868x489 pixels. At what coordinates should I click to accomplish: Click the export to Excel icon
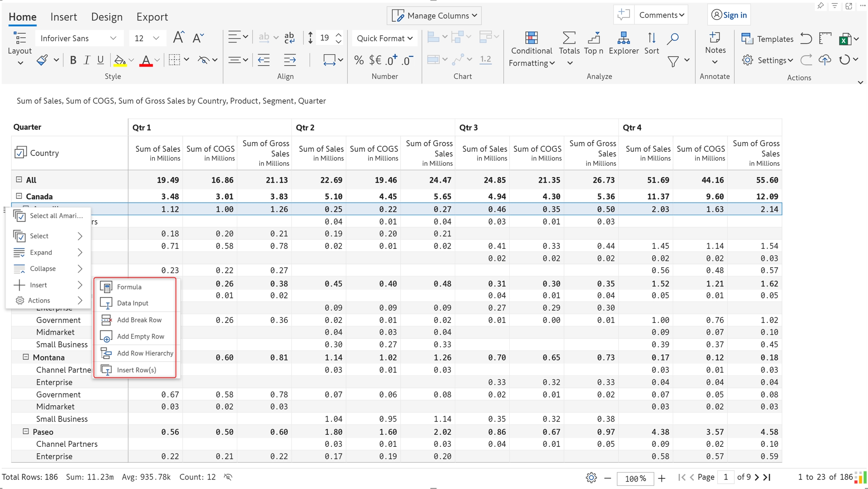tap(844, 39)
